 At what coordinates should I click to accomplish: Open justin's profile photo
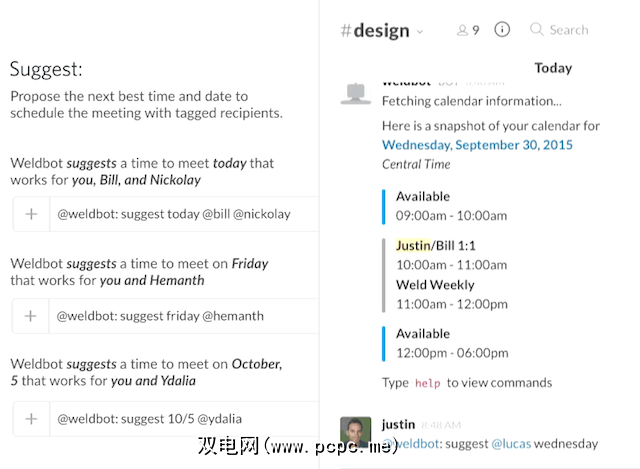point(355,432)
